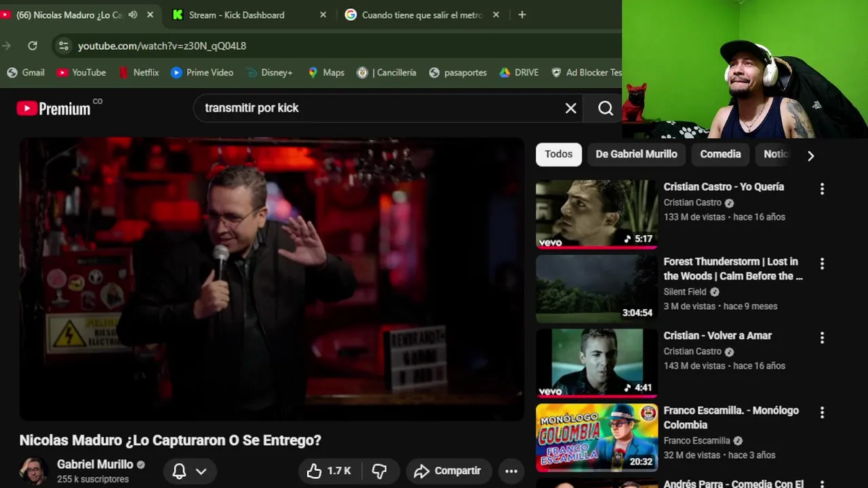868x488 pixels.
Task: Open the Disney+ bookmark
Action: (269, 73)
